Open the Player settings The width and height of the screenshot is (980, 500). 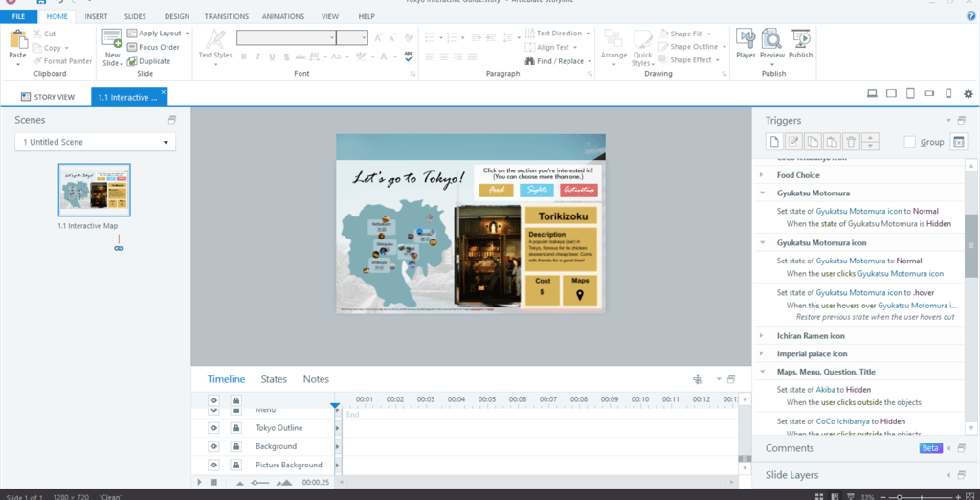coord(746,44)
